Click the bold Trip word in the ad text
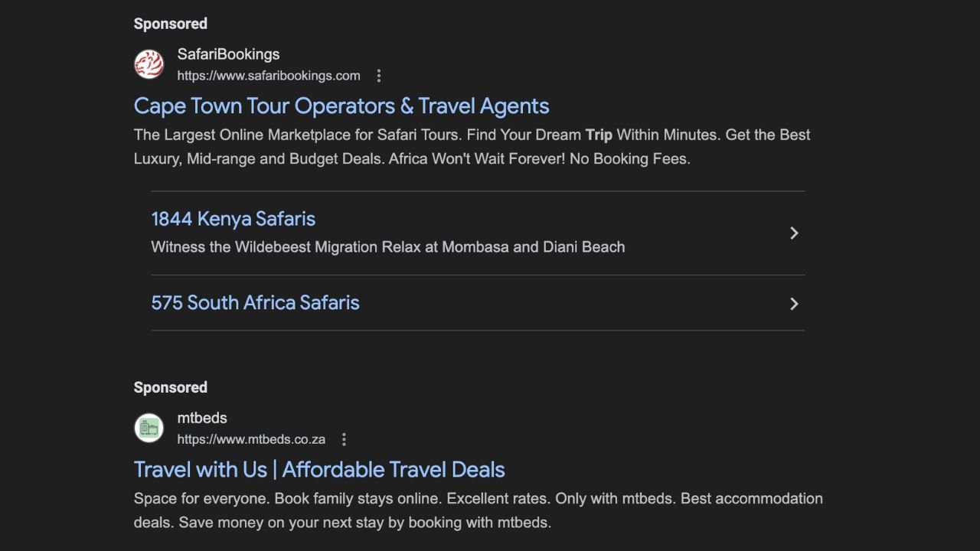Screen dimensions: 980x551 pyautogui.click(x=599, y=135)
